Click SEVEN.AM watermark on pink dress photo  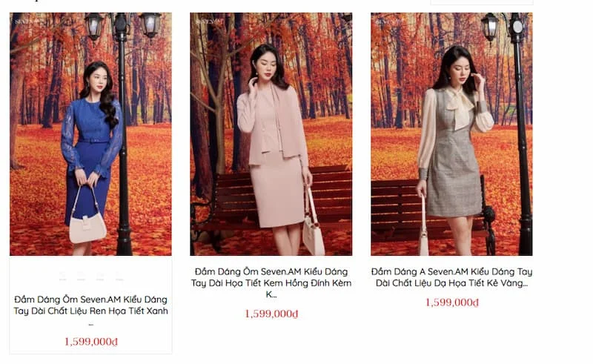(208, 22)
